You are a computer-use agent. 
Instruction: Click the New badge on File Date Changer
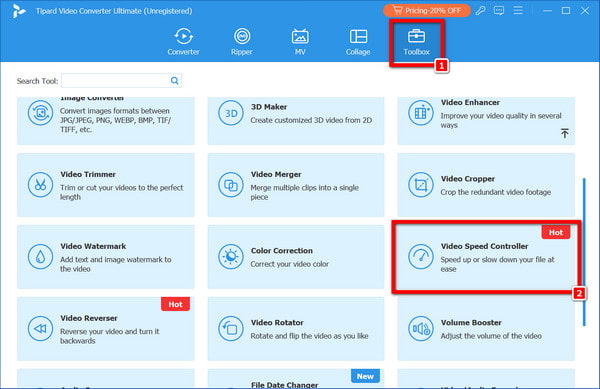click(365, 376)
